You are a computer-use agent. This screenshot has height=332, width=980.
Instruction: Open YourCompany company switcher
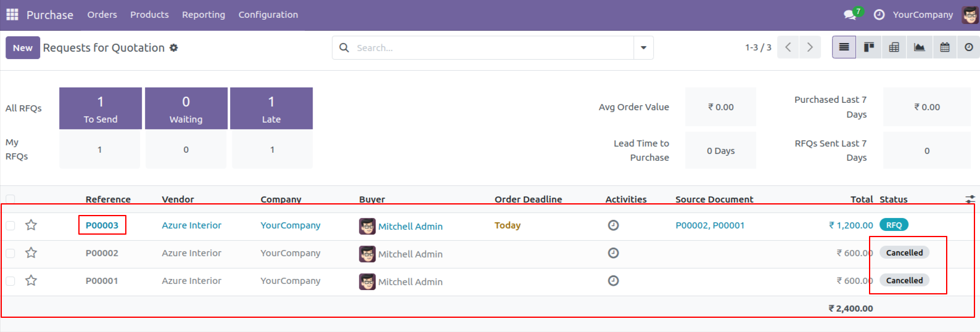[x=923, y=14]
